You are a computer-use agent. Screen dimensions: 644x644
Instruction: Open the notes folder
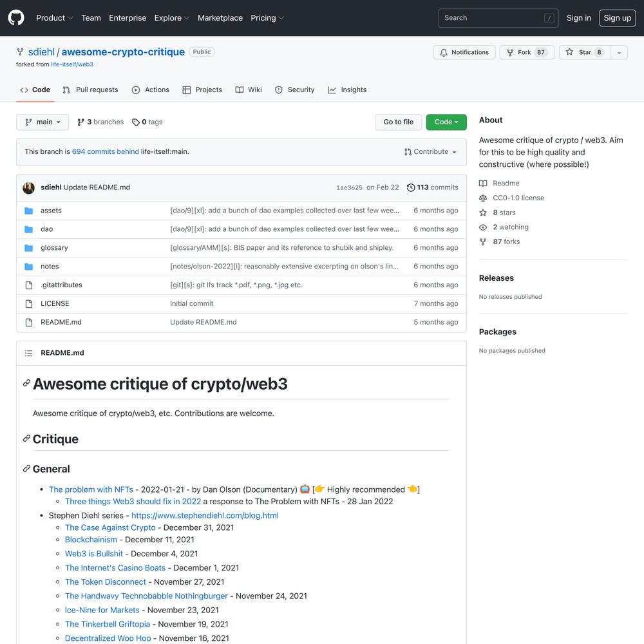pyautogui.click(x=50, y=267)
